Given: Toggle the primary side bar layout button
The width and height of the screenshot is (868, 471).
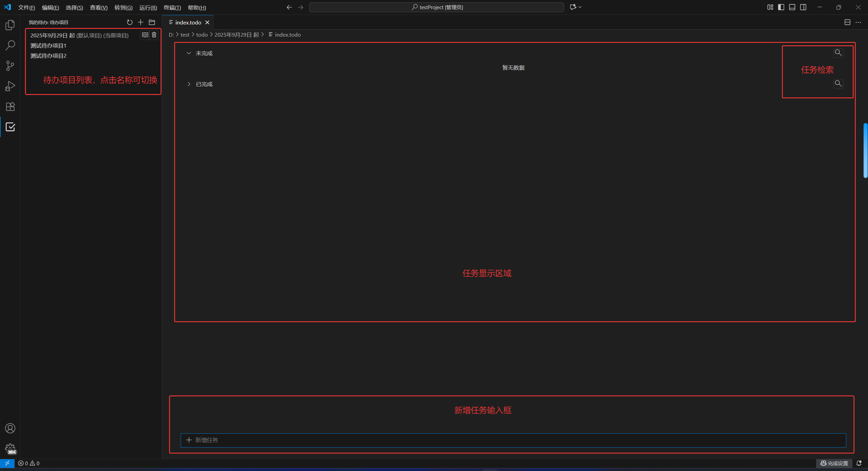Looking at the screenshot, I should pos(781,7).
